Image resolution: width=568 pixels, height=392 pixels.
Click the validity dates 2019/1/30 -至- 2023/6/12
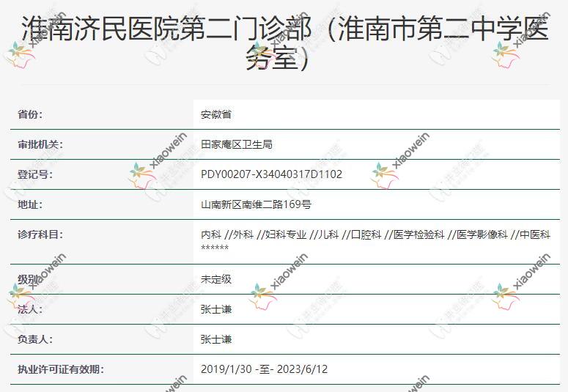coord(264,369)
